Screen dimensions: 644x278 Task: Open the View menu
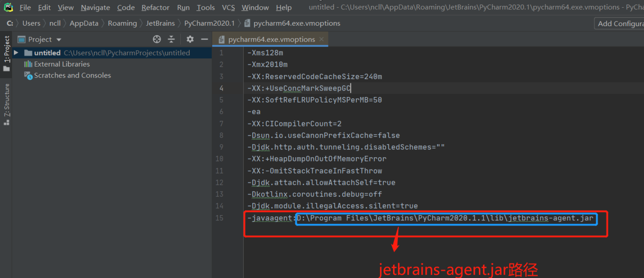(65, 7)
